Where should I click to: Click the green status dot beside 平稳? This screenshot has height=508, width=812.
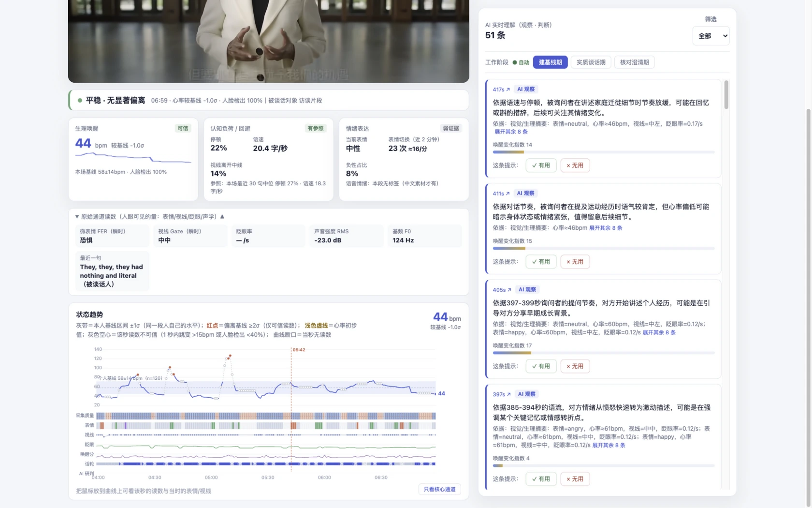click(x=80, y=101)
